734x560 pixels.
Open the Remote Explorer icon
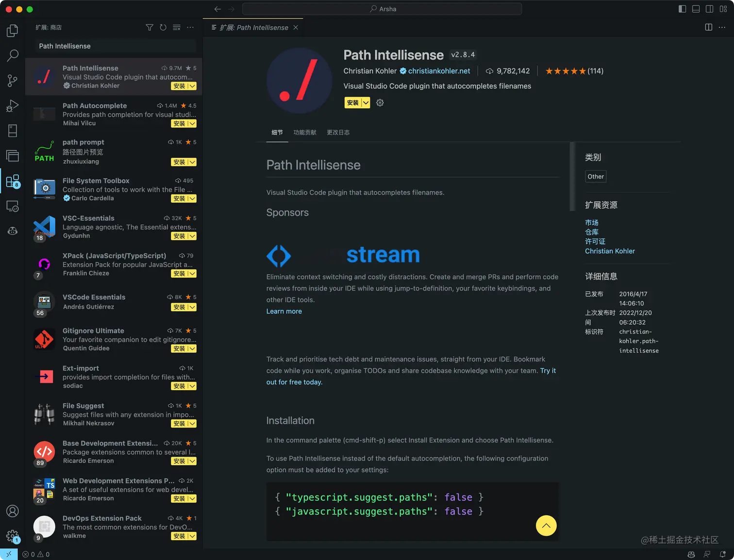[13, 206]
